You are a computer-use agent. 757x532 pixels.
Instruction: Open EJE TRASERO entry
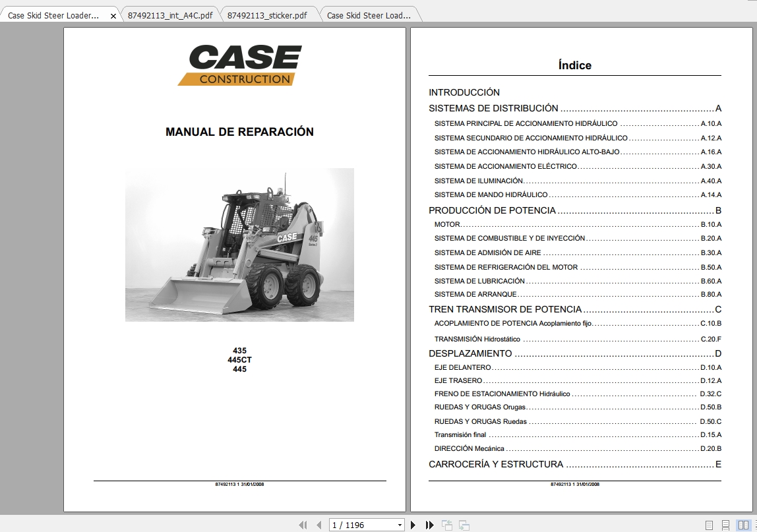pyautogui.click(x=578, y=381)
